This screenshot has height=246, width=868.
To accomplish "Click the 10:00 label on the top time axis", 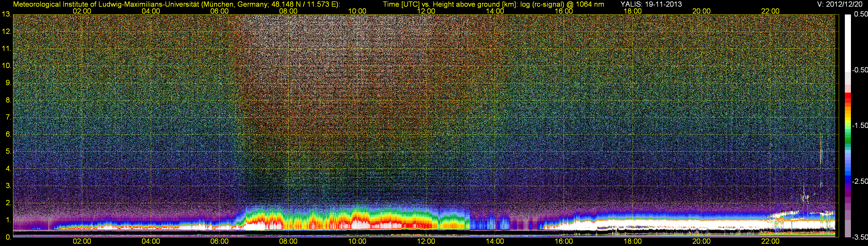I will 357,11.
